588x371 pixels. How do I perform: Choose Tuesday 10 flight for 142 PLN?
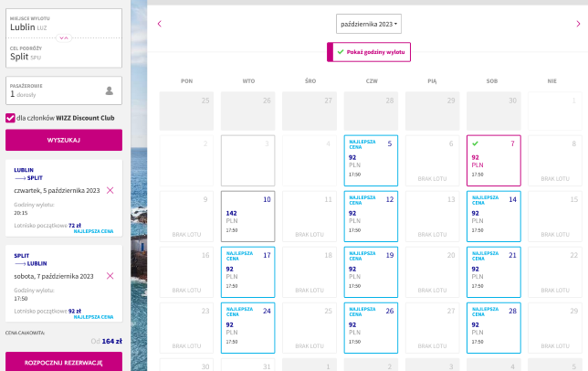(247, 217)
